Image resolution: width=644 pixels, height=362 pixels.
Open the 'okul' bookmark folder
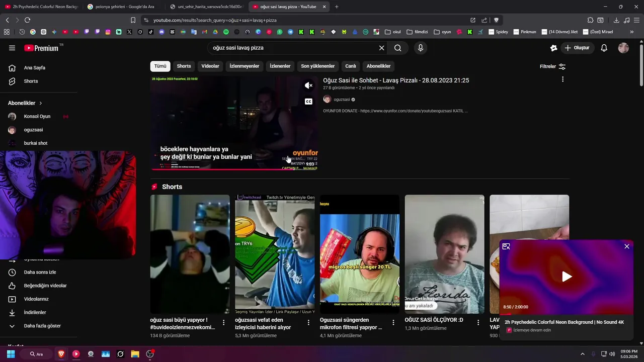coord(393,32)
